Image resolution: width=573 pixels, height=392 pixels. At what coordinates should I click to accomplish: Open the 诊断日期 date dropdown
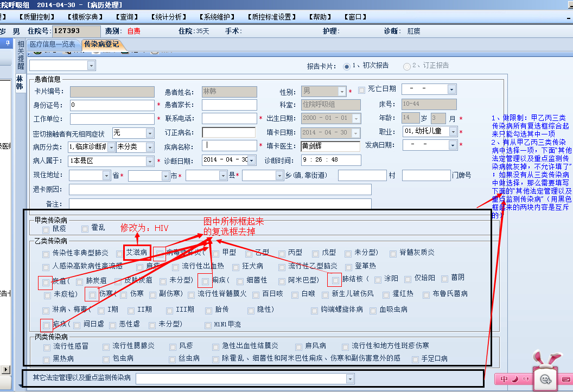tap(252, 160)
